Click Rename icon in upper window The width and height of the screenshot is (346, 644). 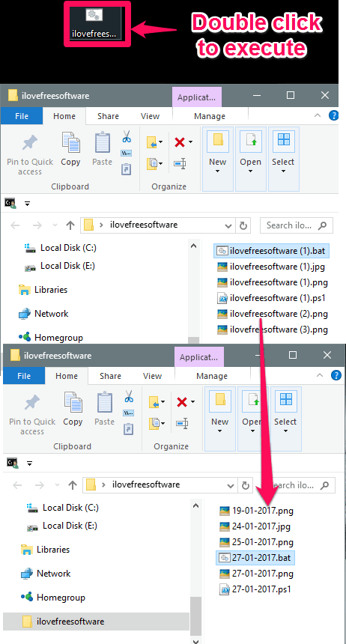click(x=180, y=163)
